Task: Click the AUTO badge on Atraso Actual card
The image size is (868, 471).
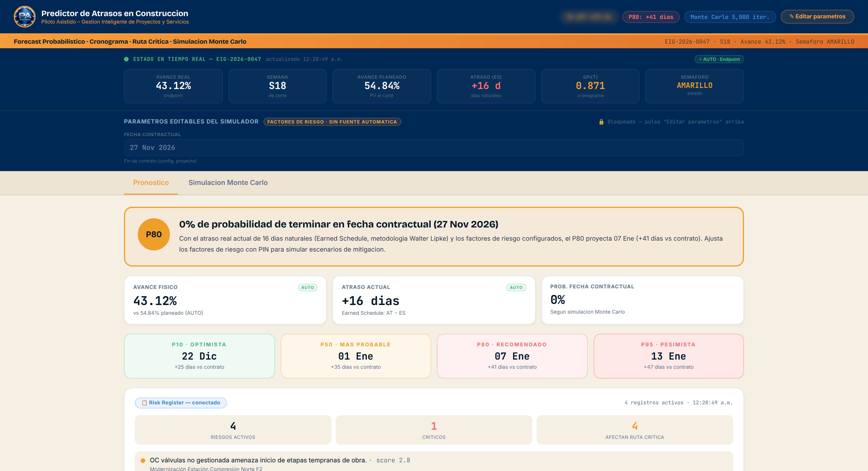Action: tap(516, 287)
